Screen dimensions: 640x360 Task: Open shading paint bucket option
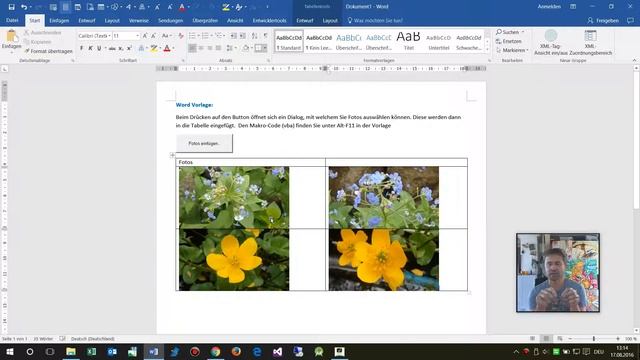(x=245, y=48)
